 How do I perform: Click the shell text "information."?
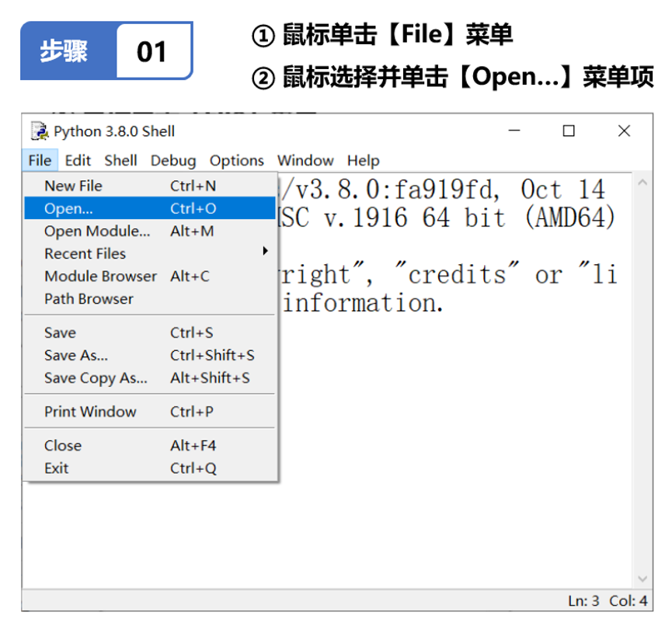pyautogui.click(x=363, y=303)
